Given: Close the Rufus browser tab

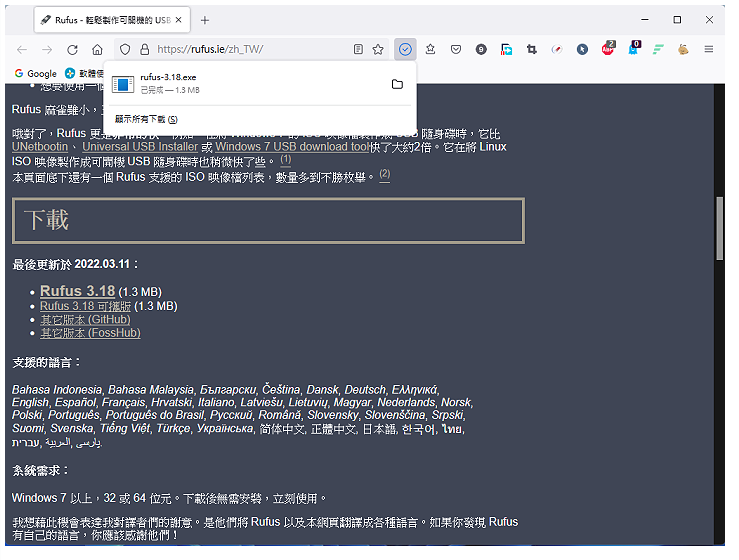Looking at the screenshot, I should pos(179,20).
